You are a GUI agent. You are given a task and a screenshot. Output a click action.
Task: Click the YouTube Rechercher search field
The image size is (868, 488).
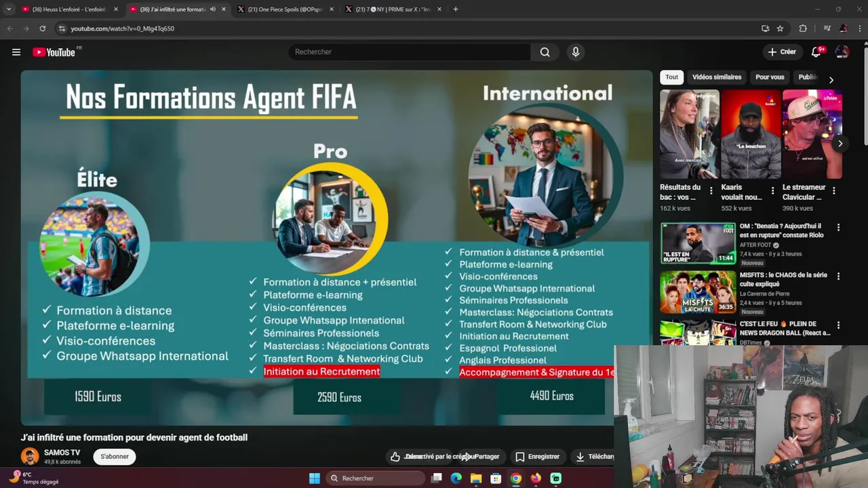pos(410,52)
